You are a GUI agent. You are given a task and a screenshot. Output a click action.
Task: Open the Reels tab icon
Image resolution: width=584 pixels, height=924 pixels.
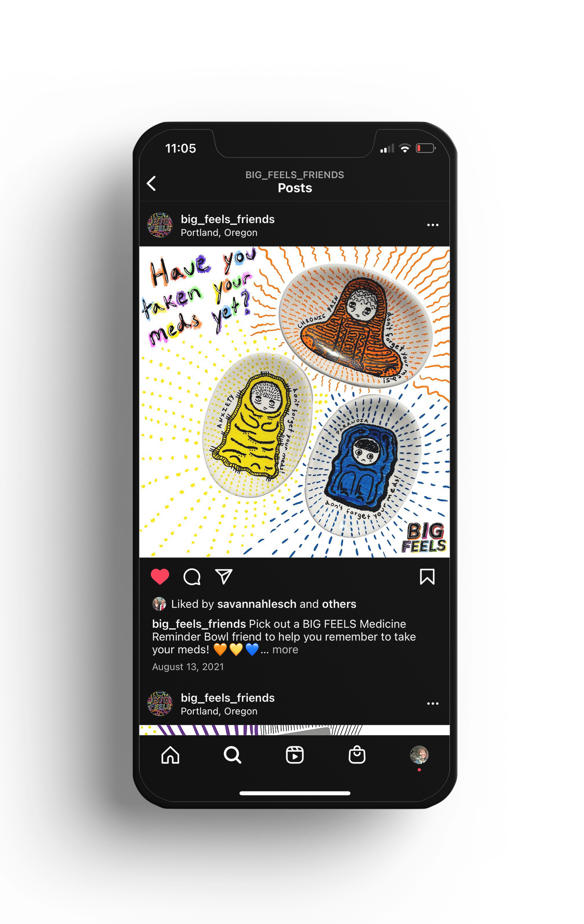[295, 755]
